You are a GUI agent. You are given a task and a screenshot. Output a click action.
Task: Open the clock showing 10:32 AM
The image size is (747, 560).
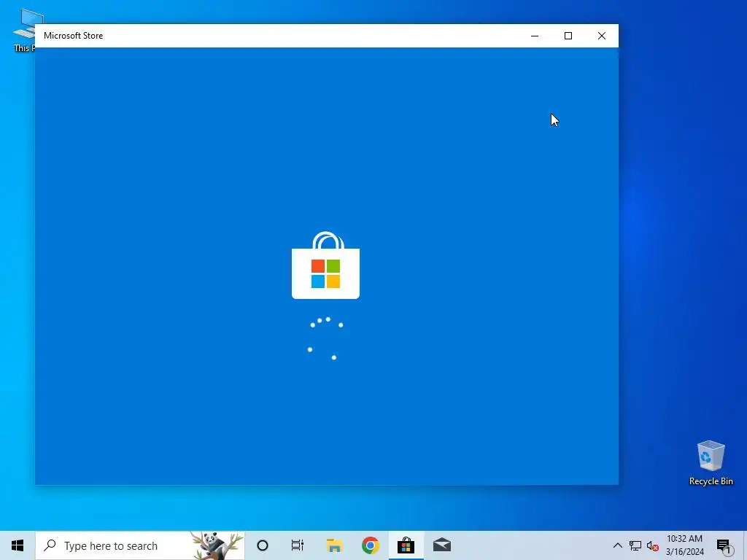[684, 545]
